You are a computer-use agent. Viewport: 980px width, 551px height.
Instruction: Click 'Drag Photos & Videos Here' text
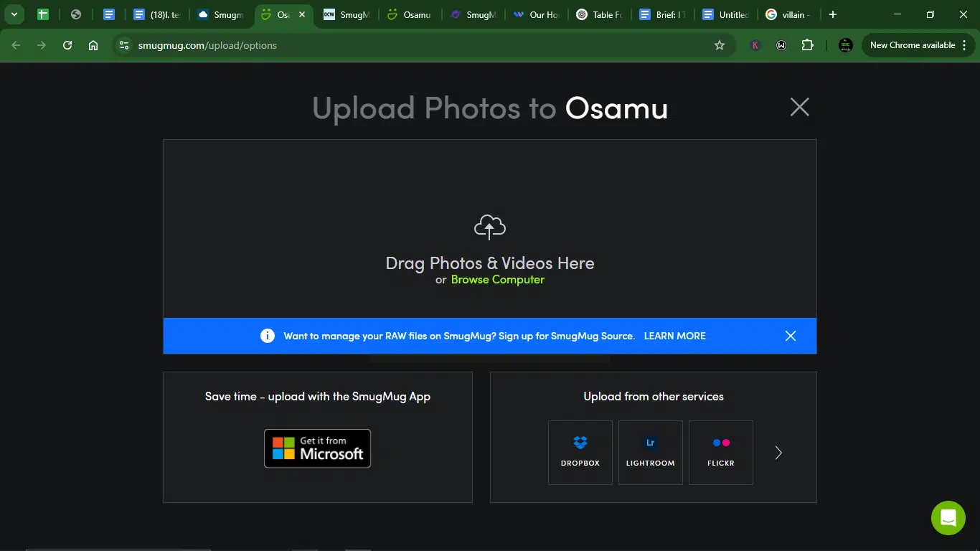[x=490, y=263]
